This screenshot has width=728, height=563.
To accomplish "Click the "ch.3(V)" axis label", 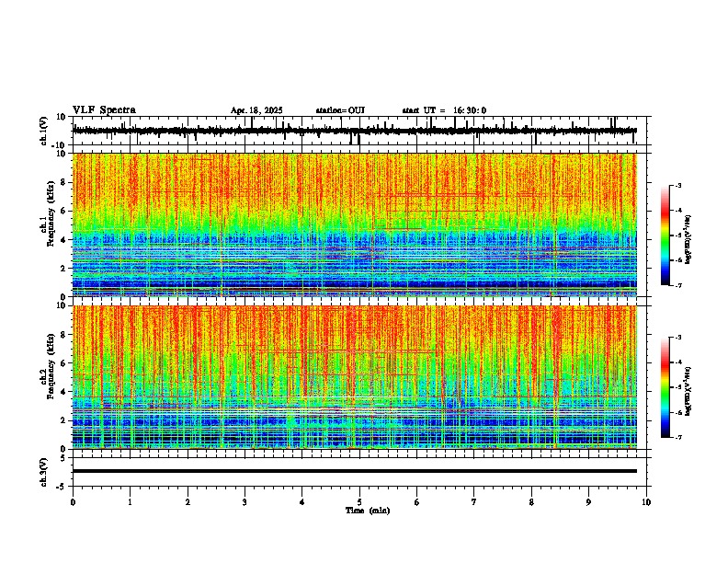I will 44,472.
